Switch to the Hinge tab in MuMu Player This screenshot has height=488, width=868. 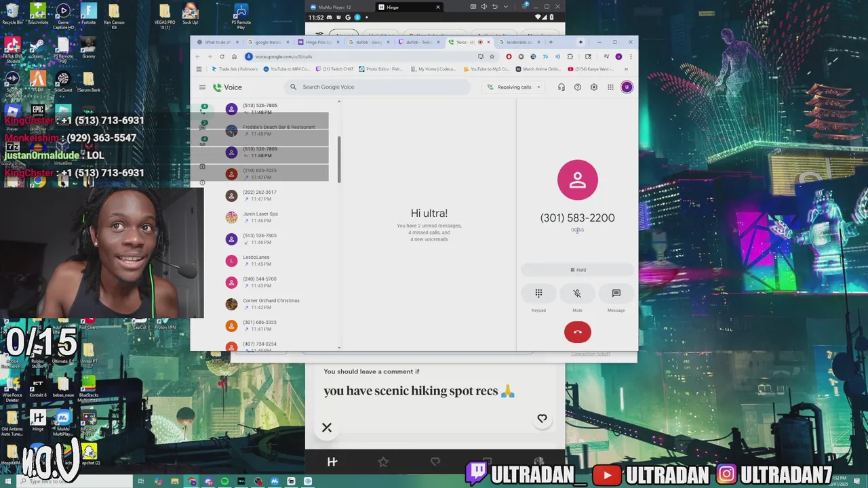coord(409,7)
